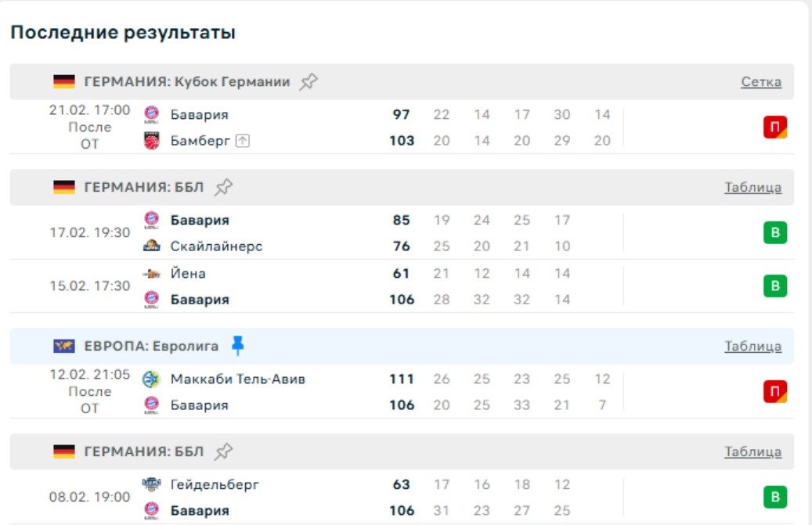Click the red П badge for Маккаби game

click(x=775, y=392)
